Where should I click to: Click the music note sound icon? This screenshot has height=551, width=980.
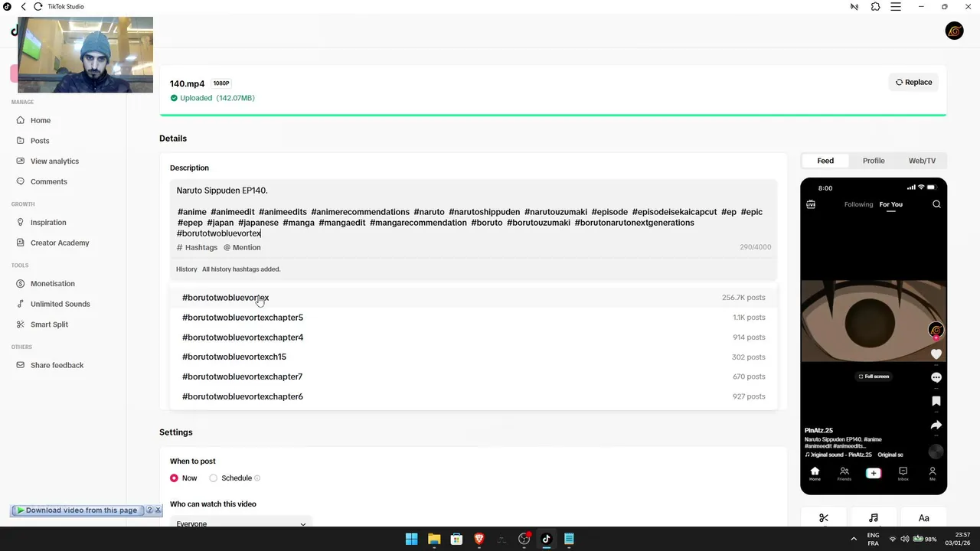pos(874,518)
